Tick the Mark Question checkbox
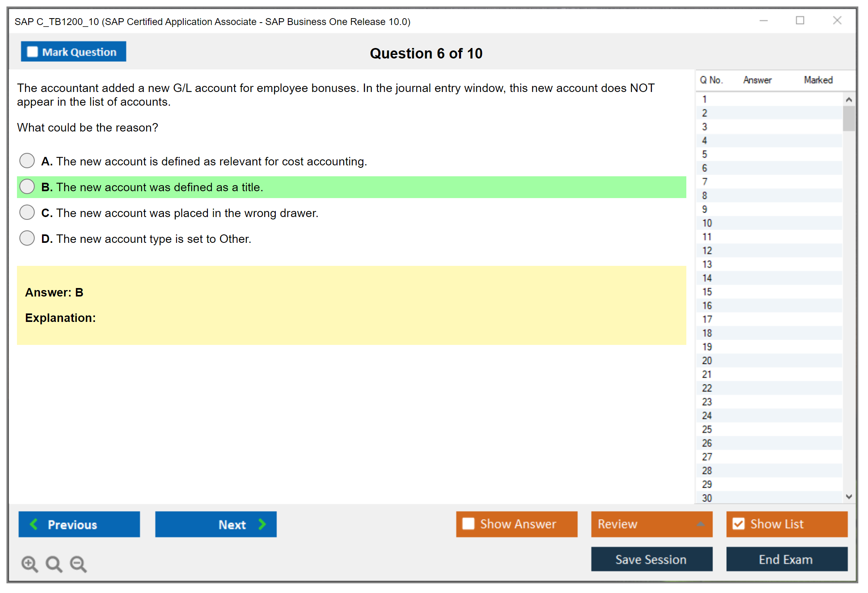The image size is (868, 593). pos(32,52)
